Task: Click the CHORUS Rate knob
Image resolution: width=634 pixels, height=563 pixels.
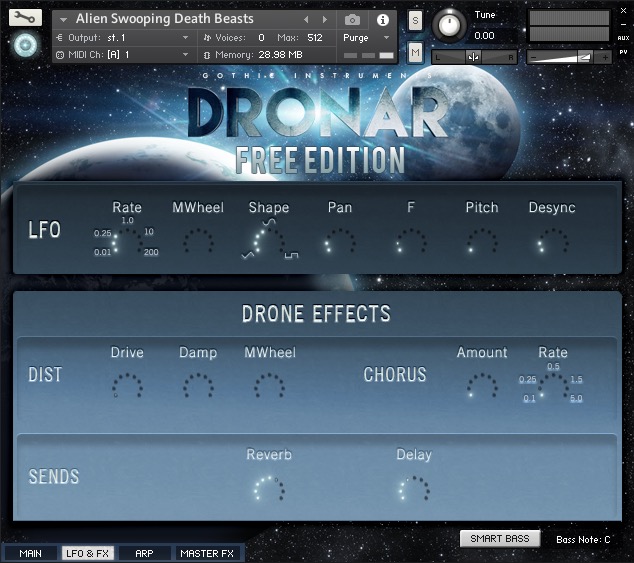Action: click(x=553, y=386)
